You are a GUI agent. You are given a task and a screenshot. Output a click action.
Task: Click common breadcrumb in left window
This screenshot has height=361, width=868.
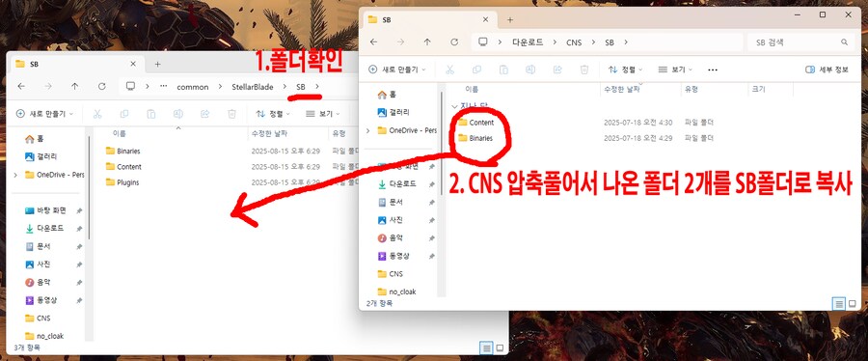click(193, 87)
